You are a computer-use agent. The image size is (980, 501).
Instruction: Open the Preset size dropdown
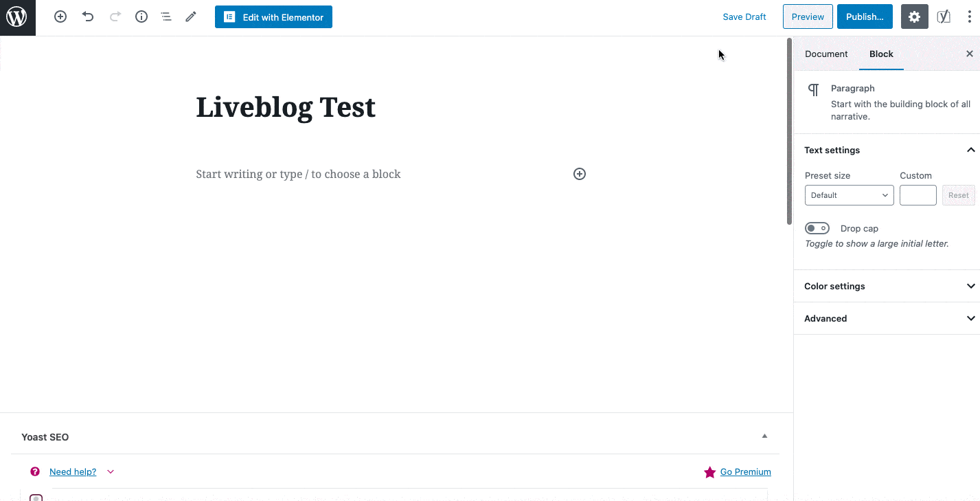tap(849, 195)
